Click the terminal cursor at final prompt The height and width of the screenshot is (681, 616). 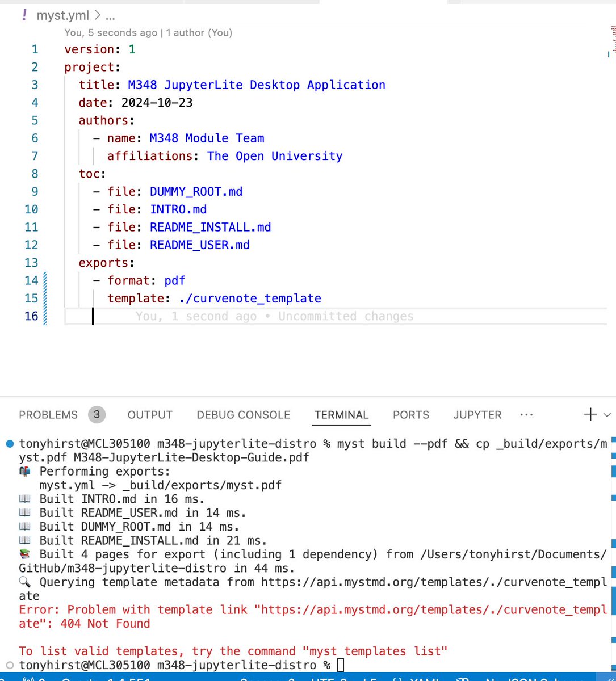tap(340, 665)
